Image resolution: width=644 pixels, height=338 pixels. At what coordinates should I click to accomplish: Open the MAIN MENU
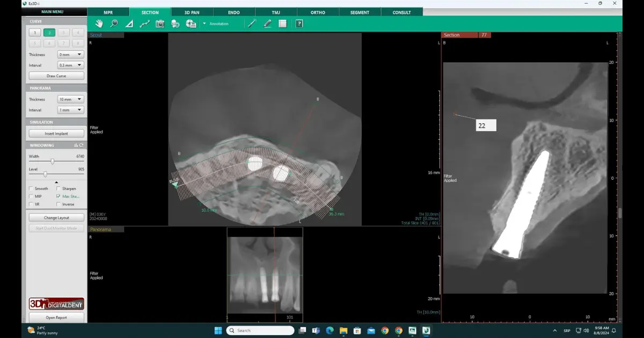click(x=53, y=12)
